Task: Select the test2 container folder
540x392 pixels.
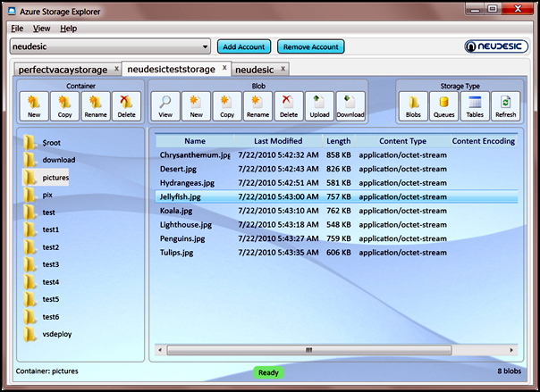Action: point(41,246)
